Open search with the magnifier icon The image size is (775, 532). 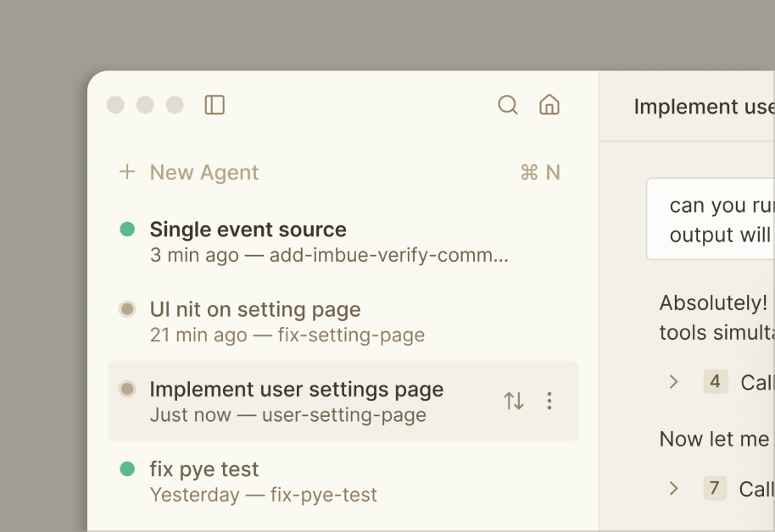(x=507, y=105)
